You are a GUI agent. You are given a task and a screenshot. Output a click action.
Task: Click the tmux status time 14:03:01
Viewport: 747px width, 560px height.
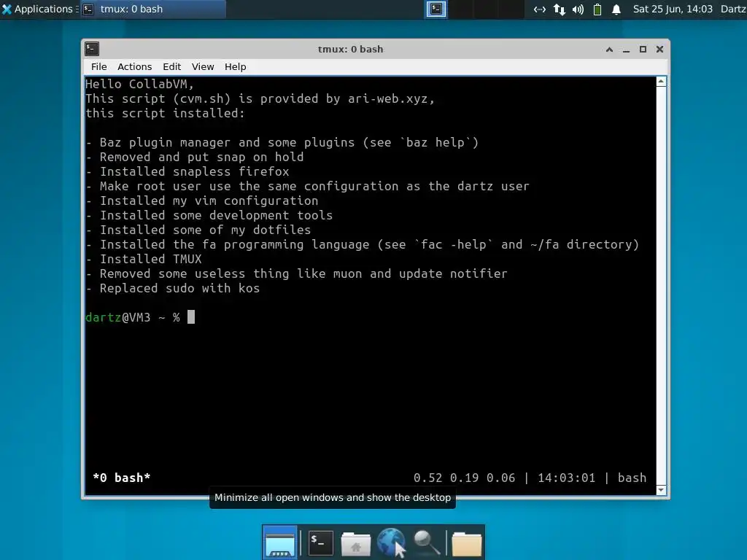pyautogui.click(x=566, y=478)
